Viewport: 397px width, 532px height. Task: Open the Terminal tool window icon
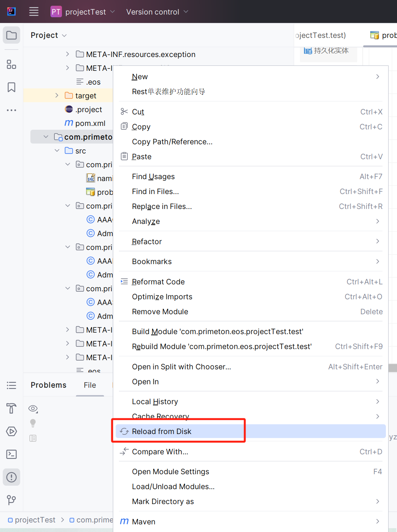click(x=11, y=454)
